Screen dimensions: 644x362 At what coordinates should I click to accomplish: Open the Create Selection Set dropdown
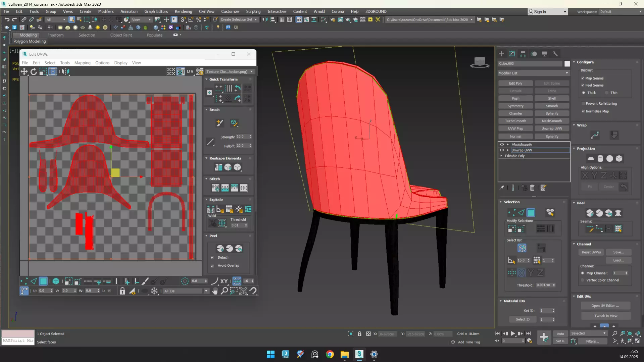(239, 19)
